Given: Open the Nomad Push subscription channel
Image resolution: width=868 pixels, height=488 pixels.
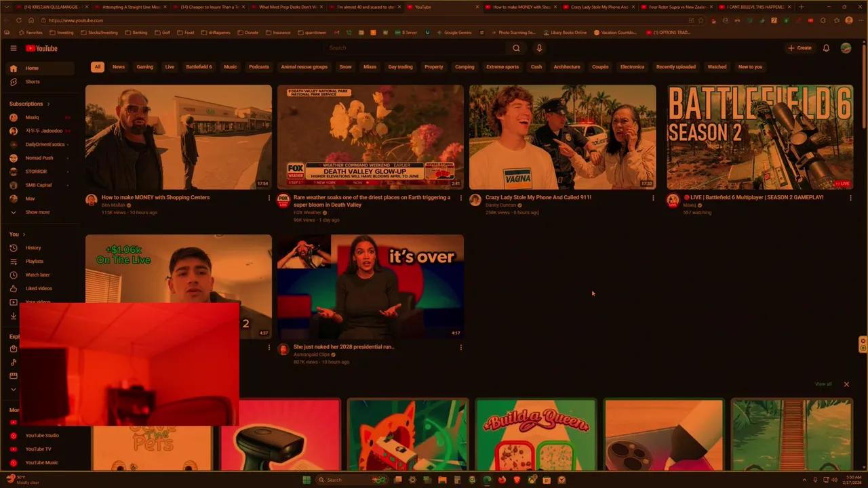Looking at the screenshot, I should click(x=41, y=158).
